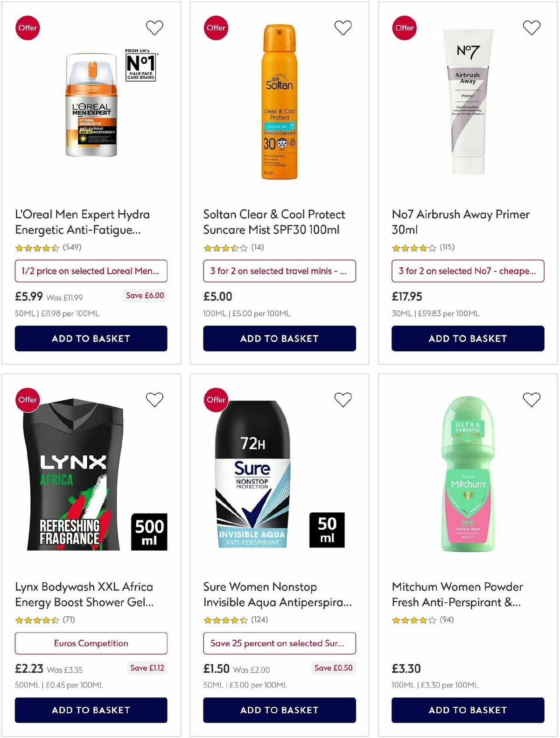Click the heart icon on Sure Women antiperspirant
The height and width of the screenshot is (738, 560).
pos(343,399)
